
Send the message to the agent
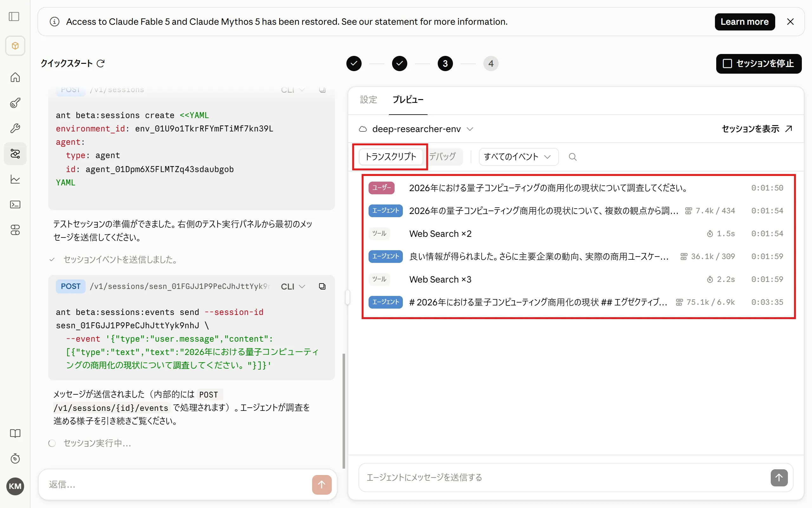pos(779,478)
